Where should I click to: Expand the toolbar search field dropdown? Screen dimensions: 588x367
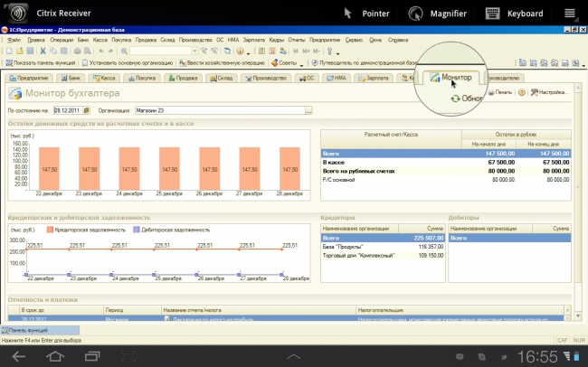click(x=194, y=51)
